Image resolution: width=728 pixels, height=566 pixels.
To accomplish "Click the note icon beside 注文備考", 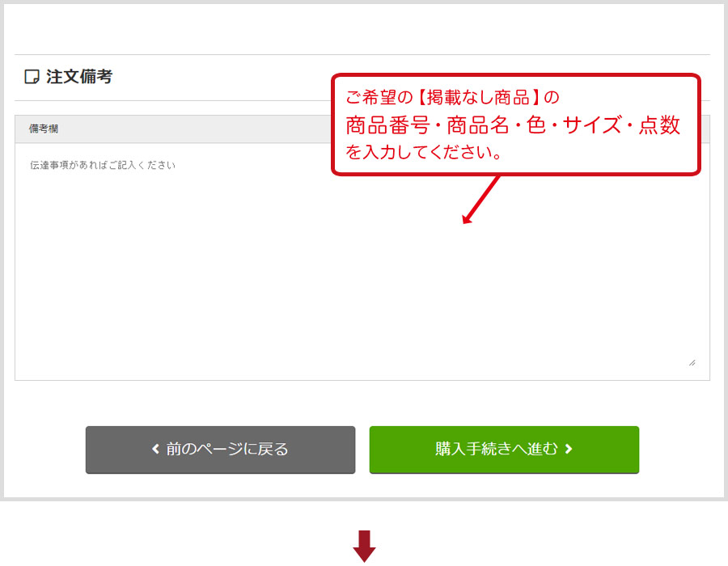I will (x=32, y=77).
